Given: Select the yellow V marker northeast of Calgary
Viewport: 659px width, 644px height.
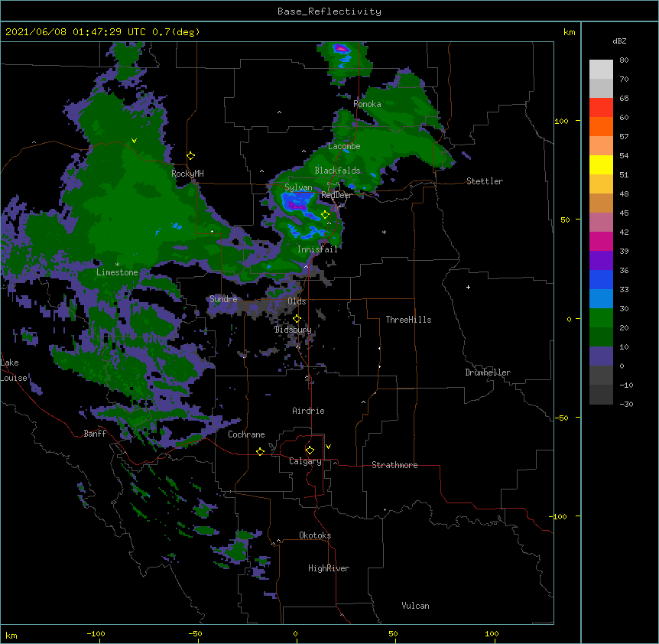Looking at the screenshot, I should pos(328,447).
